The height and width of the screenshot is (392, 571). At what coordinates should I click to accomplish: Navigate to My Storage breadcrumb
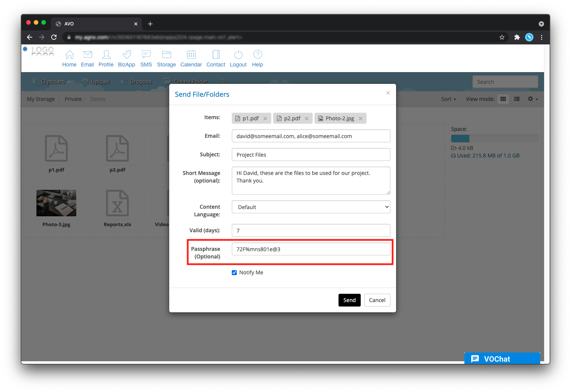pyautogui.click(x=41, y=99)
